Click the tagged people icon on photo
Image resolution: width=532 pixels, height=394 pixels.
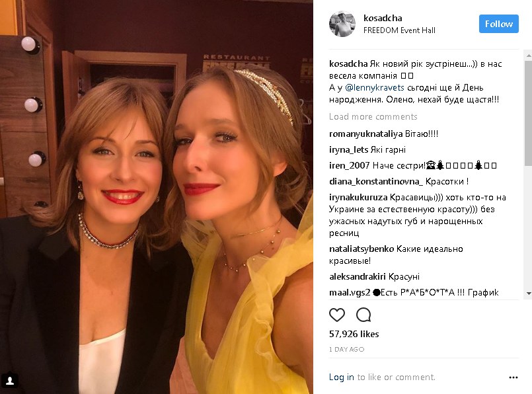(x=10, y=380)
